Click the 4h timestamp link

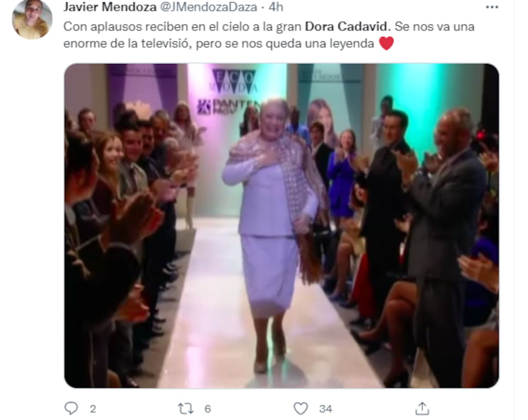[x=275, y=7]
